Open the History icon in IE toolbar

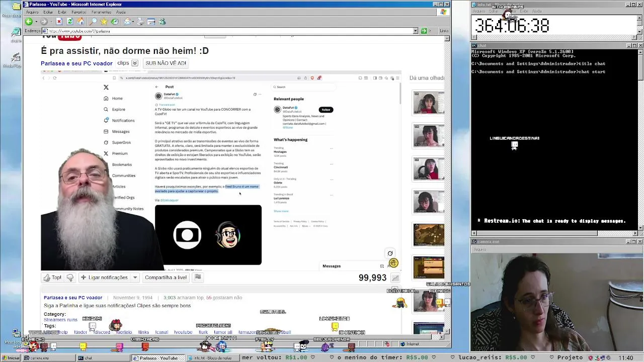(115, 22)
